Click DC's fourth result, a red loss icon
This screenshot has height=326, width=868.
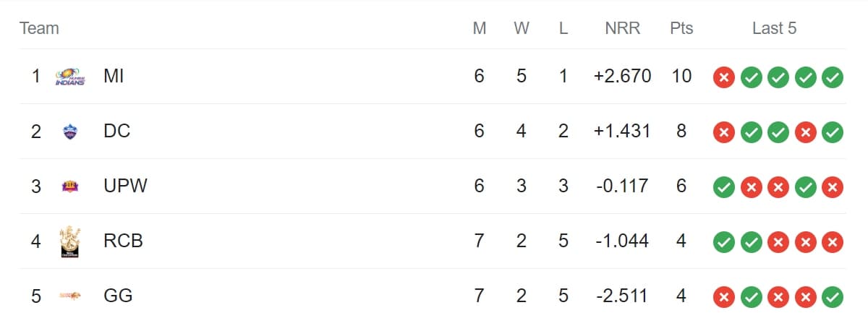pyautogui.click(x=806, y=132)
